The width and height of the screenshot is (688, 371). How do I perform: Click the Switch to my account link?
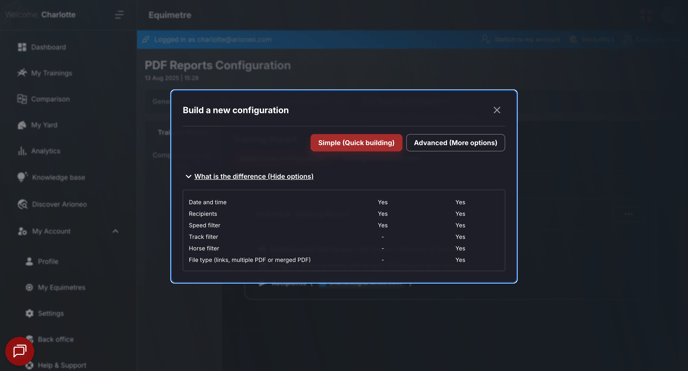point(527,39)
